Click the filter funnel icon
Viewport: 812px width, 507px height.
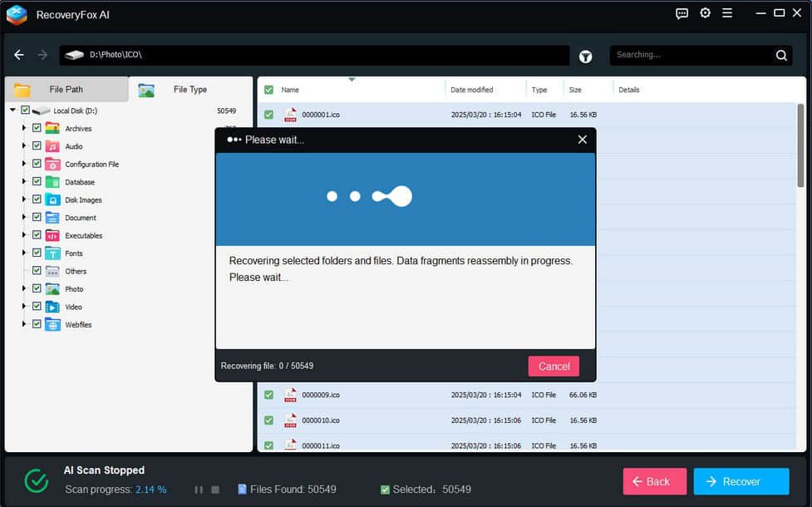coord(586,56)
